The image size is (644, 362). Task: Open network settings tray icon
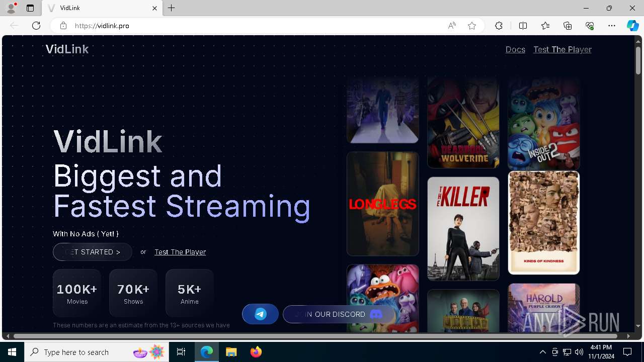(x=567, y=352)
